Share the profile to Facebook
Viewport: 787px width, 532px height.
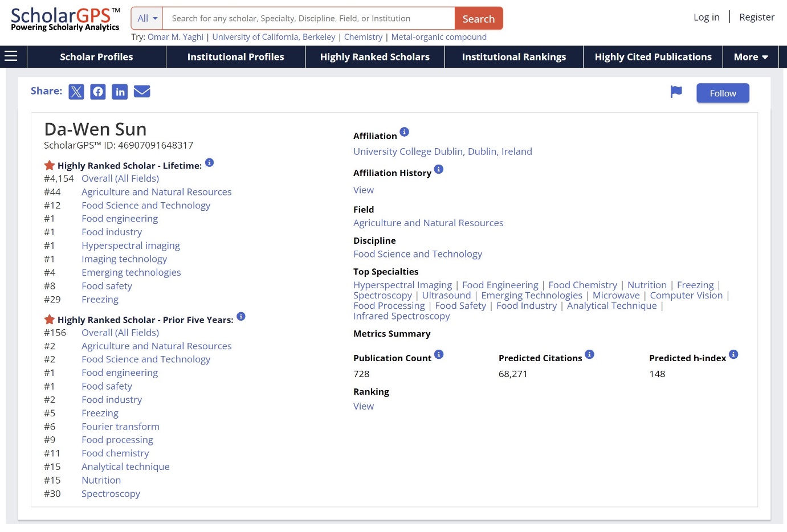(97, 91)
